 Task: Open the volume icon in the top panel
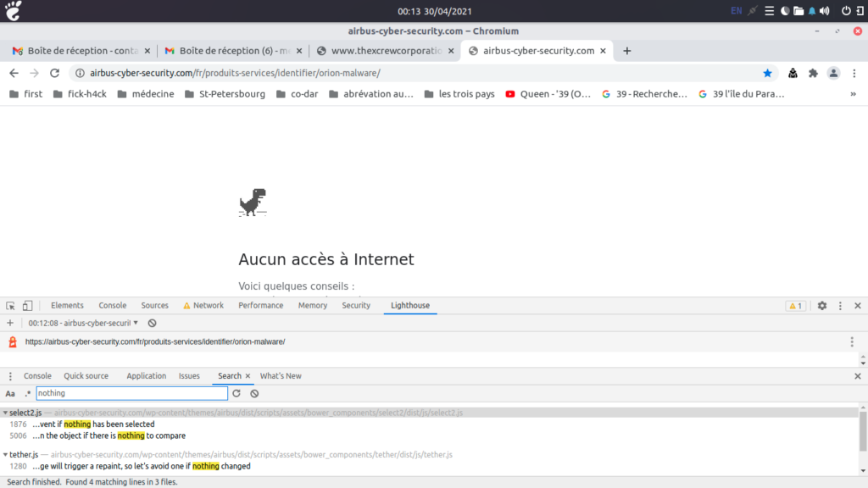[x=825, y=11]
